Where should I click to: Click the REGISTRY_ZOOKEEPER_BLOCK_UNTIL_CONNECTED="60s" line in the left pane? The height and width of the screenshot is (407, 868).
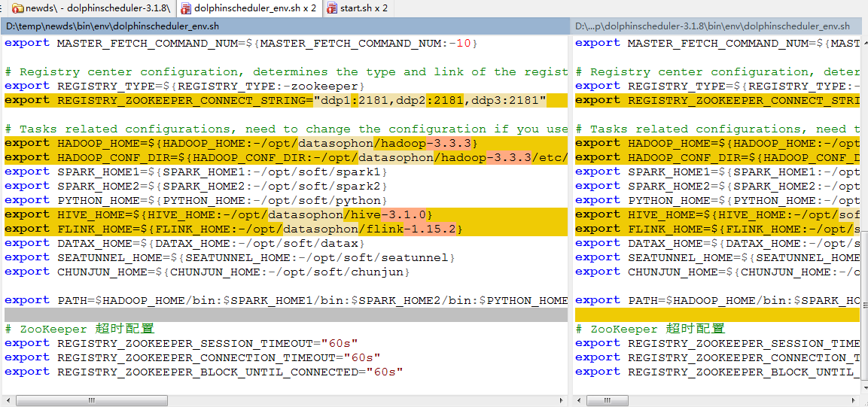204,372
